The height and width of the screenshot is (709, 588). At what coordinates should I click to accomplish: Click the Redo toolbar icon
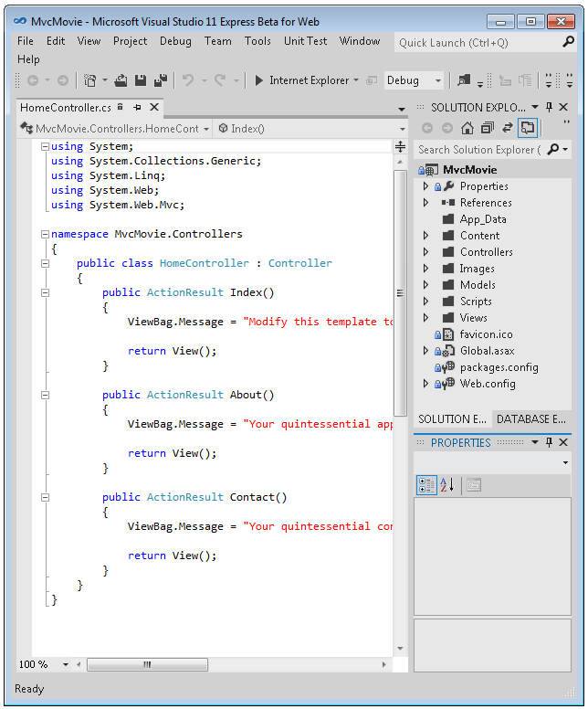[220, 81]
